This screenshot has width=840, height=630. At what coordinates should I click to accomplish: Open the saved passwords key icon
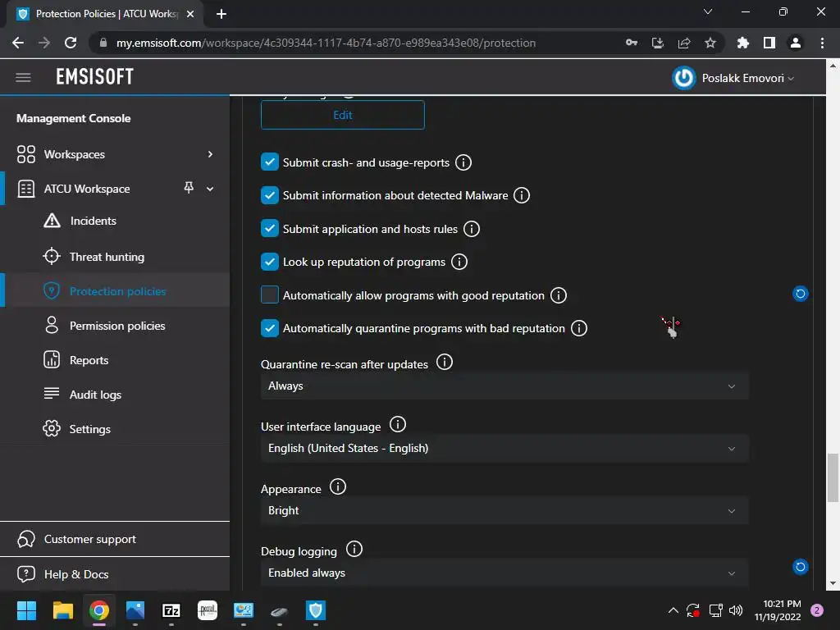tap(632, 43)
